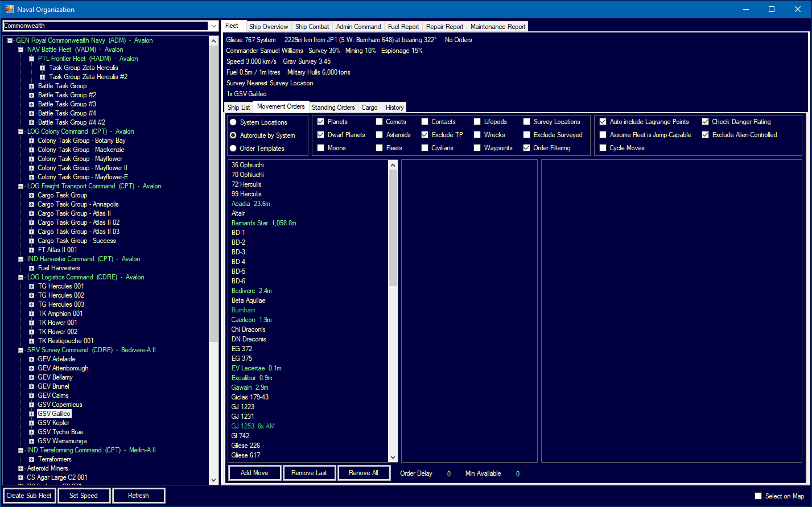812x507 pixels.
Task: Open the Commonwealth empire dropdown
Action: (x=213, y=26)
